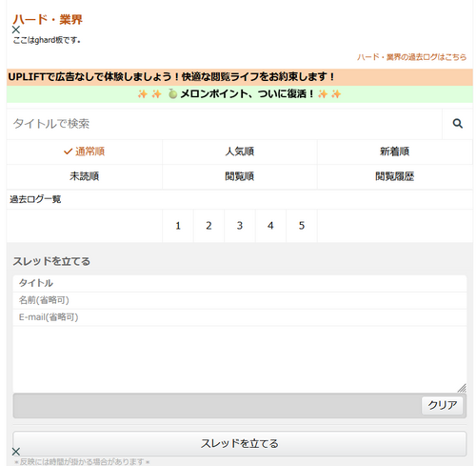
Task: Click the ここはghard板です text
Action: click(47, 40)
